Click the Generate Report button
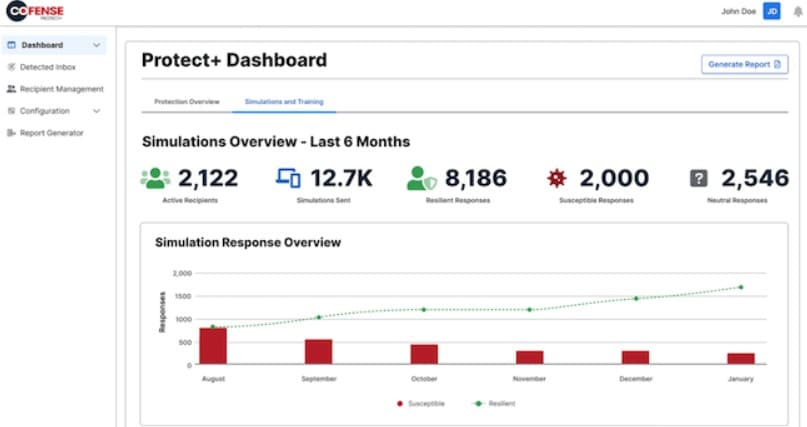 point(744,64)
